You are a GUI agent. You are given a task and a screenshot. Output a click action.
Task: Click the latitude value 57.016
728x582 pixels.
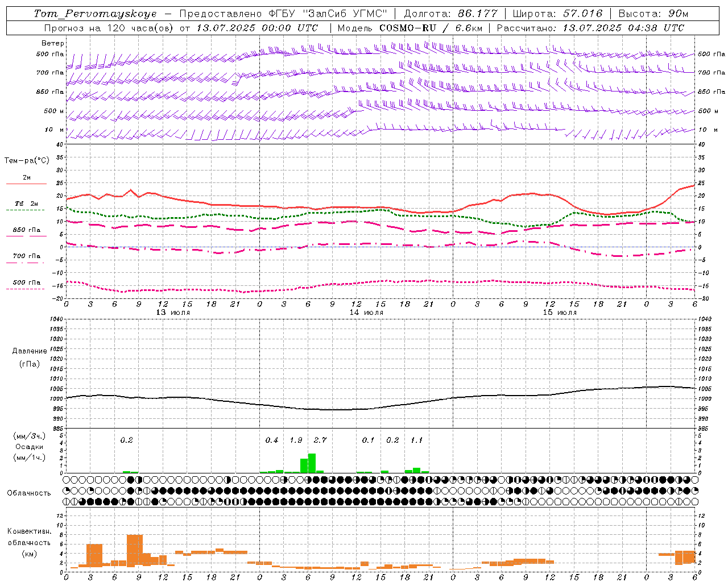click(x=582, y=14)
